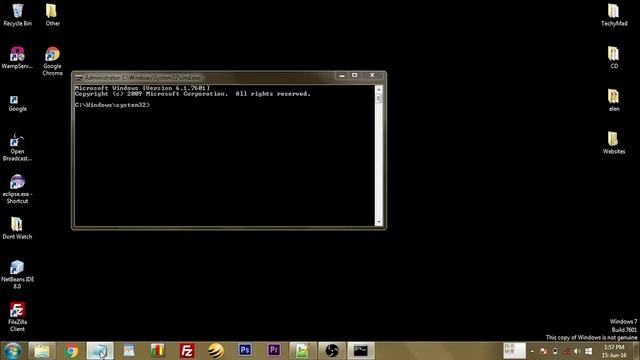The height and width of the screenshot is (360, 640).
Task: Select the Websites folder on desktop
Action: coord(614,142)
